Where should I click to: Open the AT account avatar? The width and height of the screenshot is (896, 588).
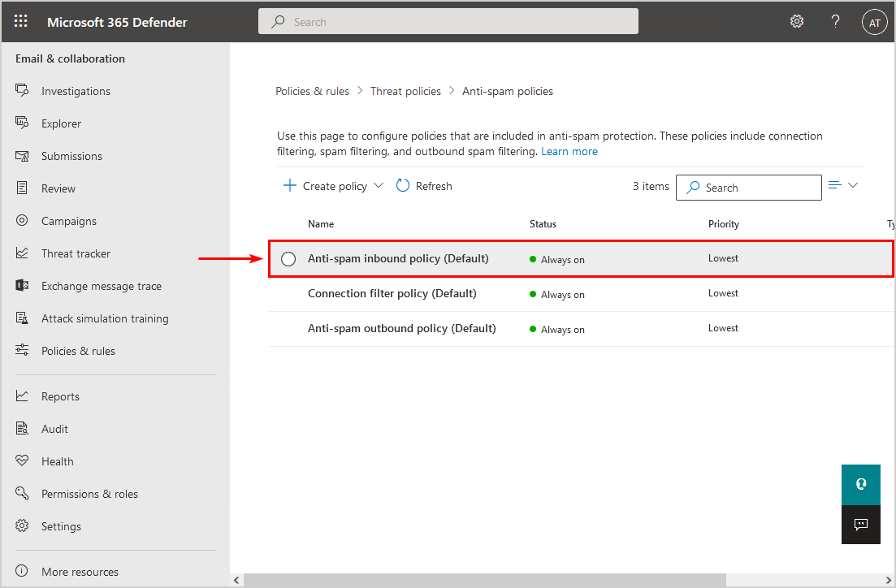tap(874, 22)
